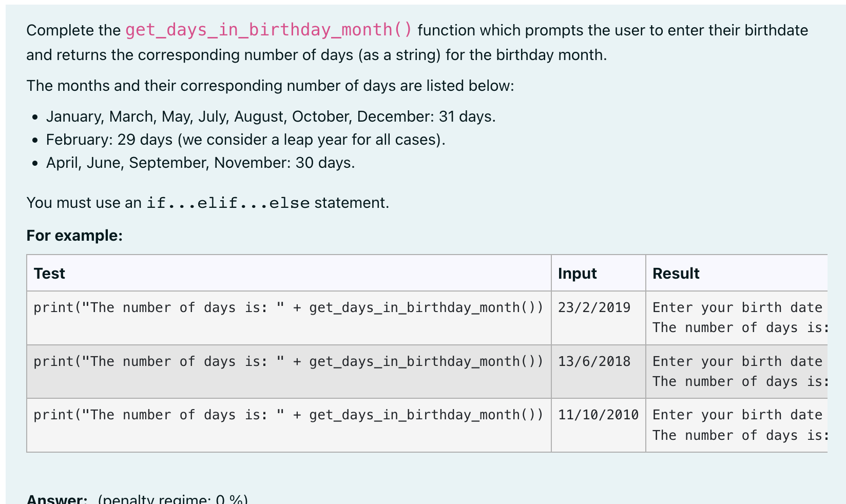
Task: Click the Input column header
Action: click(x=577, y=273)
